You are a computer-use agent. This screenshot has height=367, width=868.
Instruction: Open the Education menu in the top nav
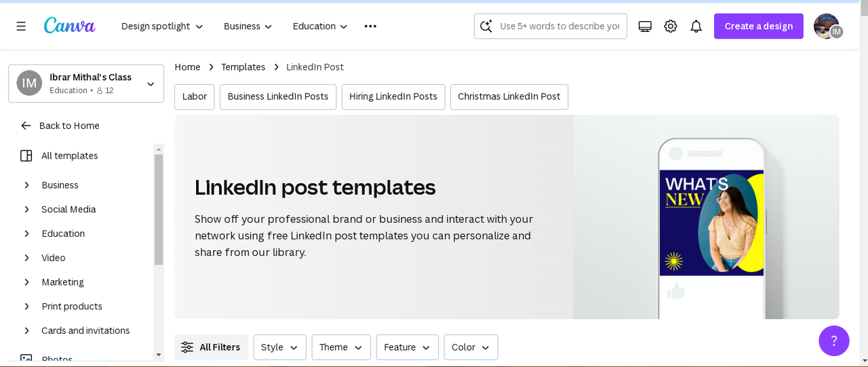pos(320,26)
